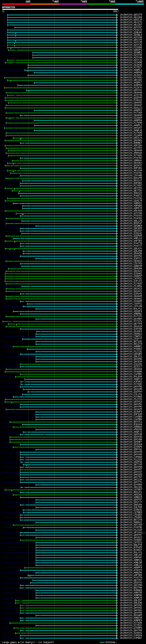Open hit UniRef100_Q2XTE0

(131, 148)
